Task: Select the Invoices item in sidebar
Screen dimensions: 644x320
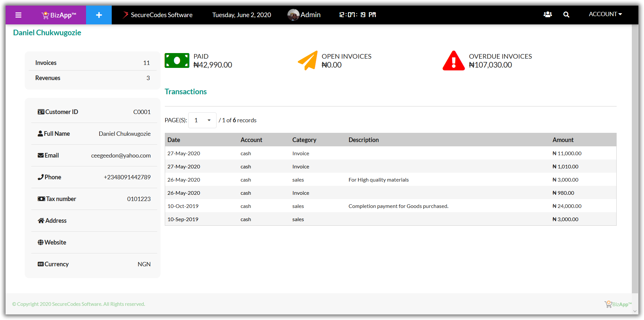Action: pos(46,63)
